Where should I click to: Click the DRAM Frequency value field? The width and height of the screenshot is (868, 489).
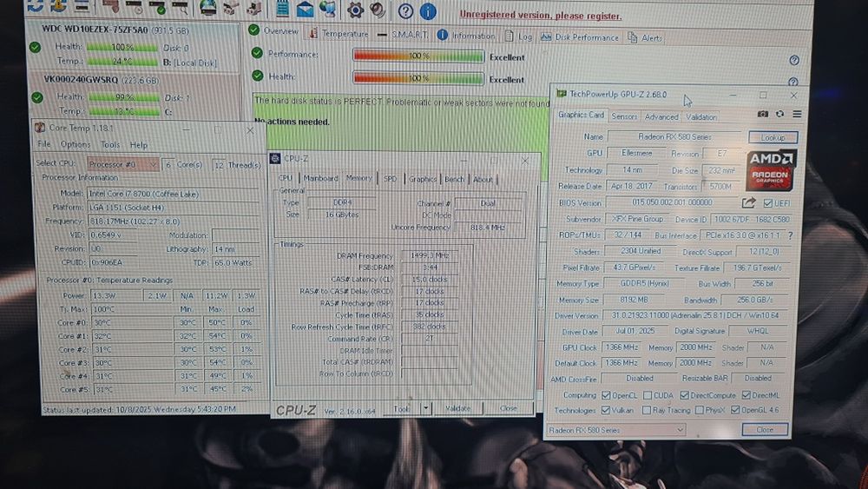tap(429, 256)
